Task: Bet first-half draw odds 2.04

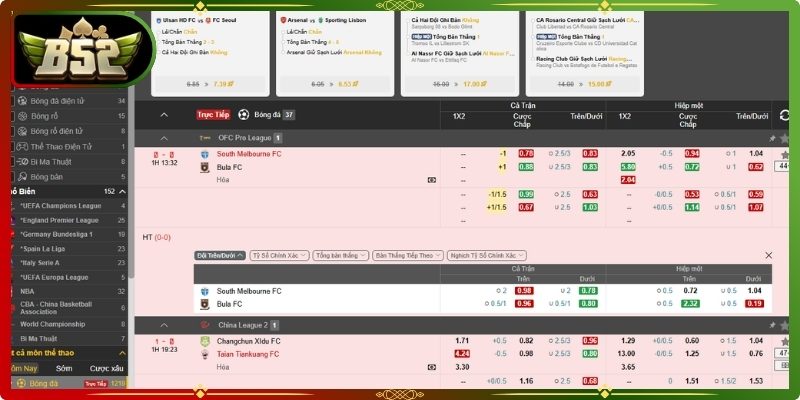Action: [628, 180]
